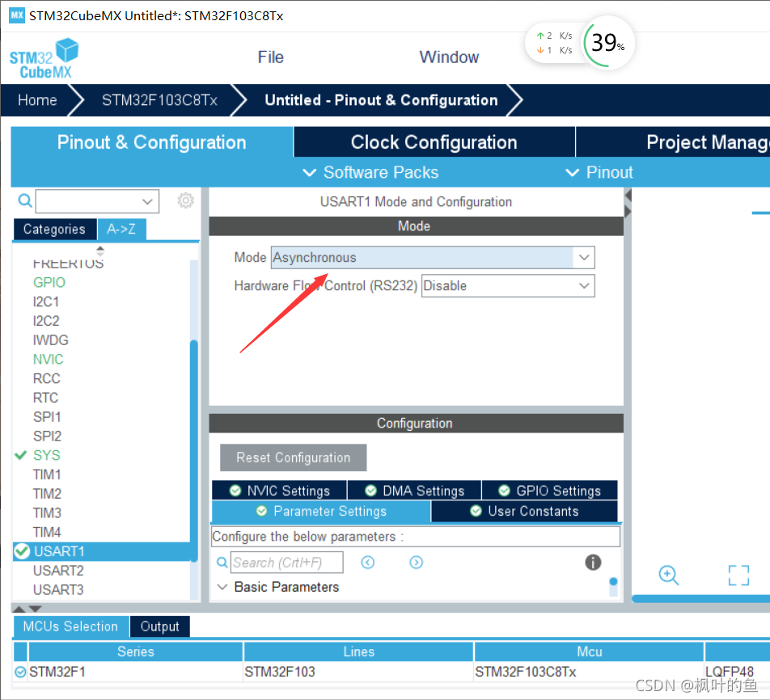Click the Lines column header
770x700 pixels.
tap(358, 652)
